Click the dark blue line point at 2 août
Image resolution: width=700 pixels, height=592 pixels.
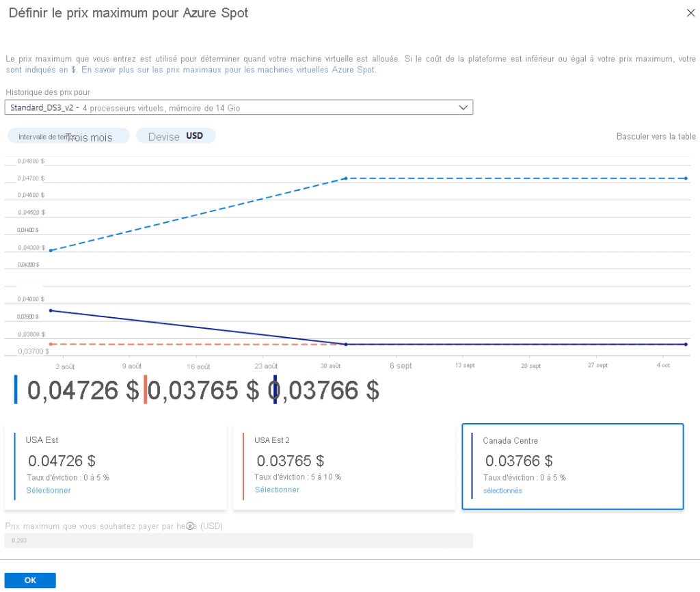pos(51,310)
